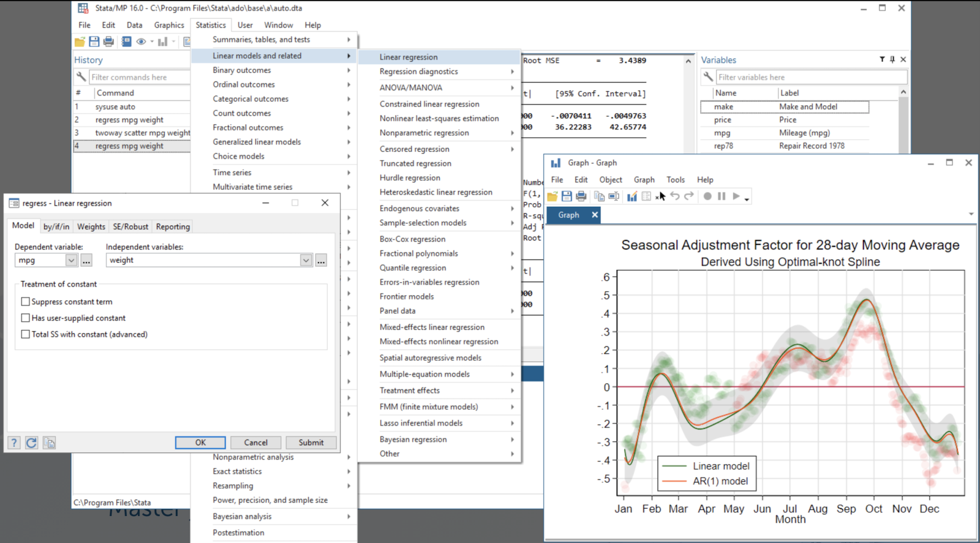Start the Graph Editor via chart pencil icon
The height and width of the screenshot is (543, 980).
[x=632, y=197]
